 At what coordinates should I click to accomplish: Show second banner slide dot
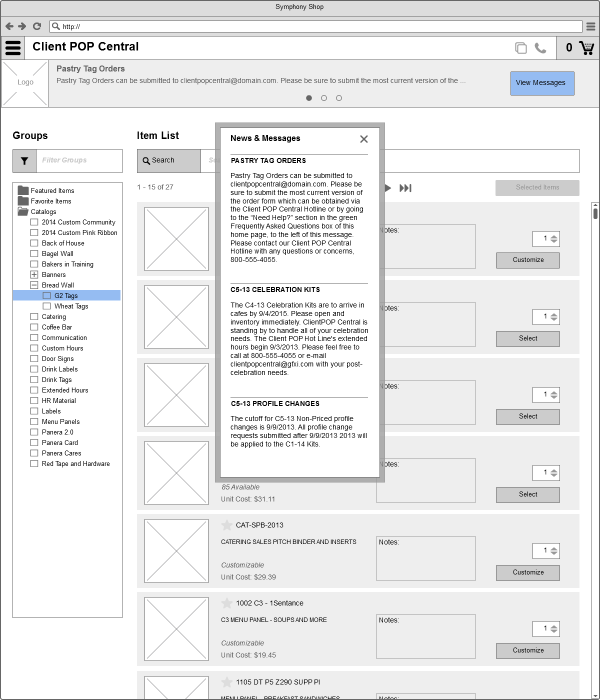(x=324, y=98)
